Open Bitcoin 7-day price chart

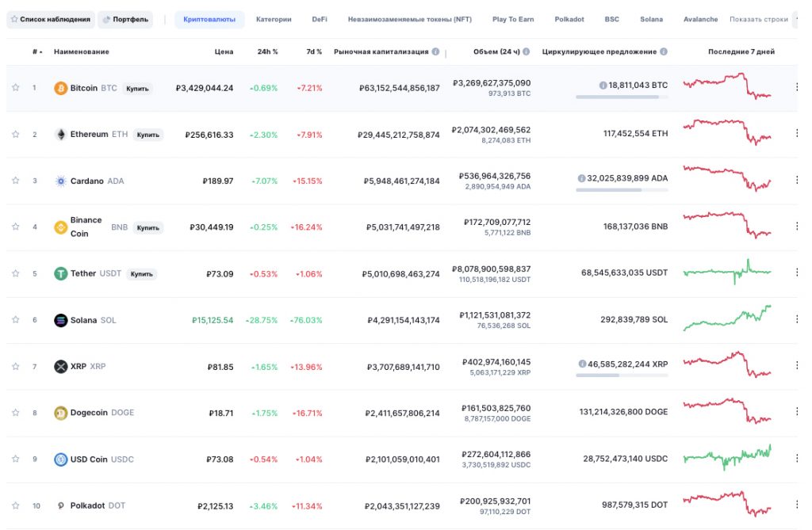click(727, 86)
